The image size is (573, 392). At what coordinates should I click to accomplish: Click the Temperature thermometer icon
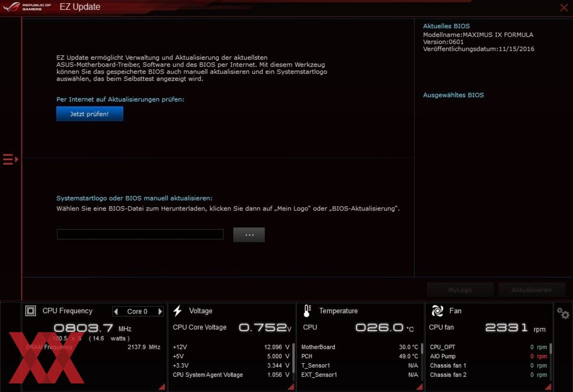click(307, 311)
